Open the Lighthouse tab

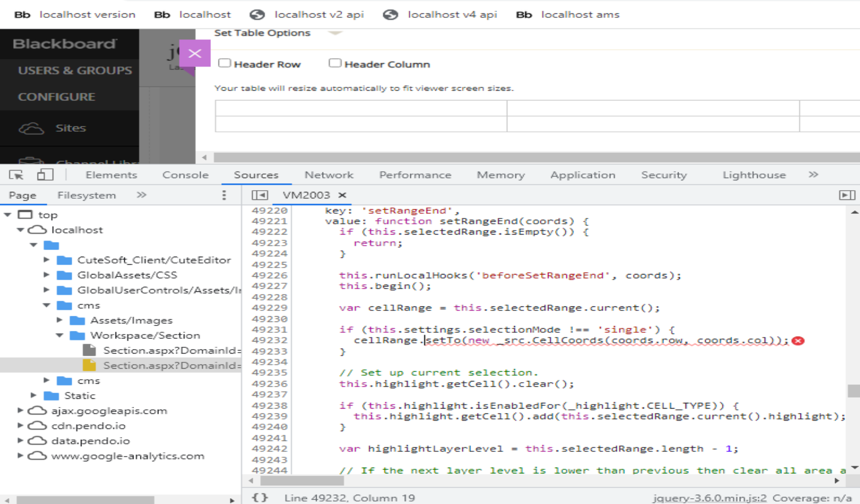pos(754,175)
